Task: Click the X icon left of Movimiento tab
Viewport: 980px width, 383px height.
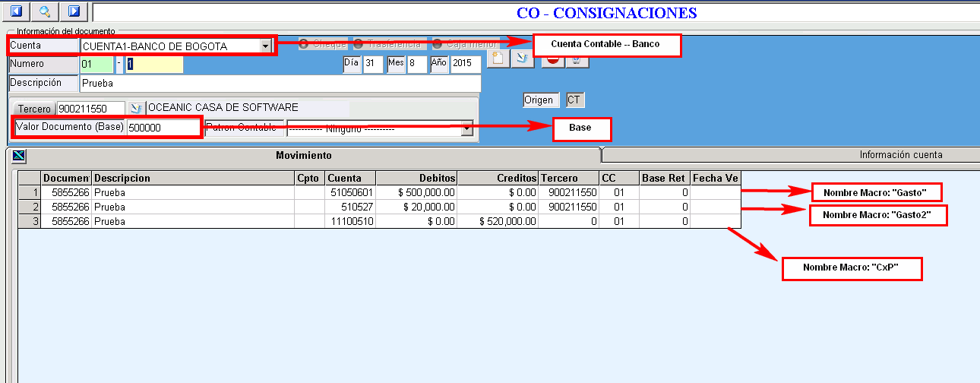Action: pyautogui.click(x=19, y=156)
